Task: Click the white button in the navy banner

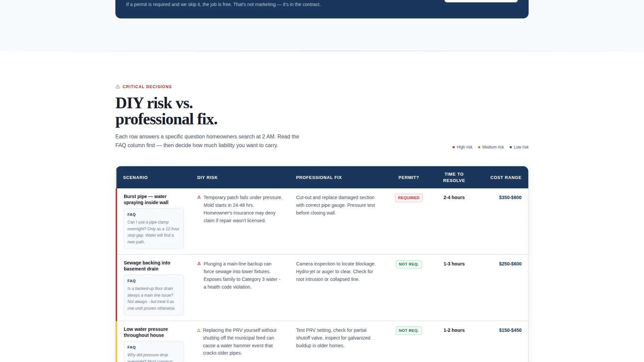Action: pyautogui.click(x=481, y=1)
